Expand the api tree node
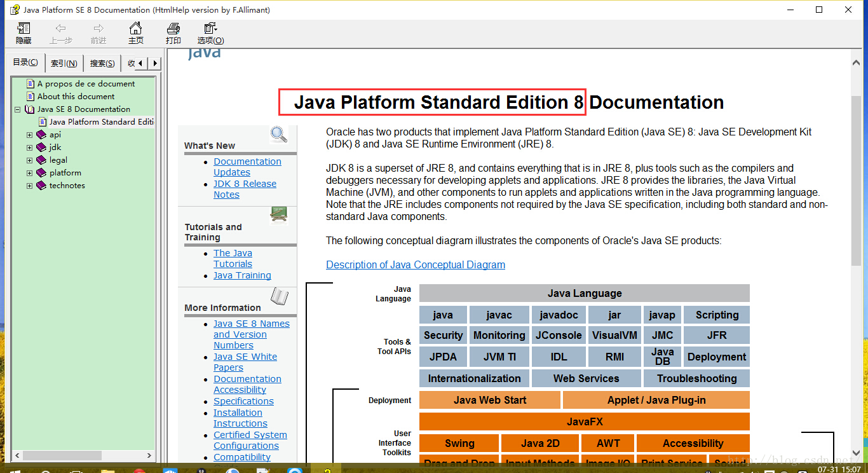Screen dimensions: 868x473 29,135
